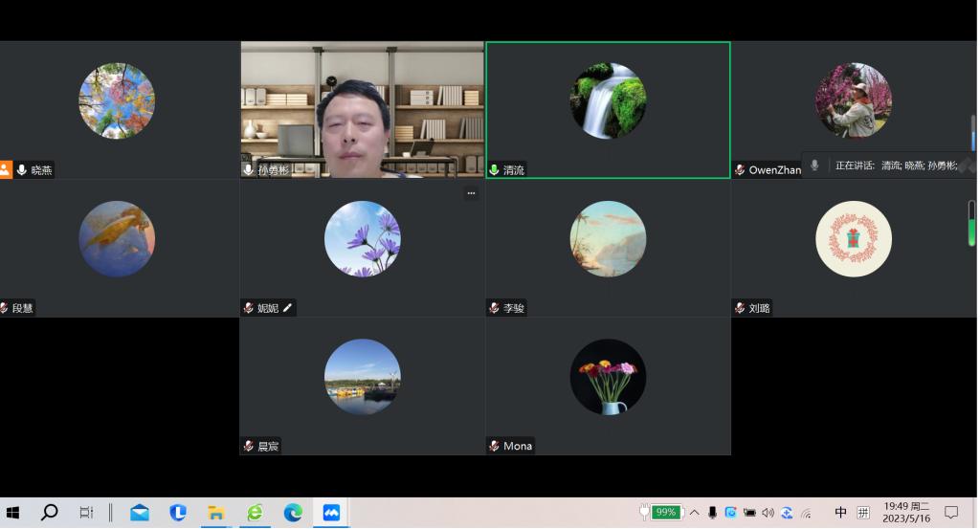Toggle the Chinese/English input mode indicator
This screenshot has height=529, width=980.
[x=840, y=513]
